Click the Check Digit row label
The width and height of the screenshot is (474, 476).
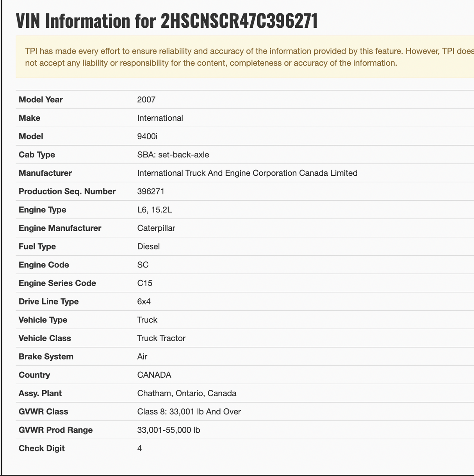[42, 448]
